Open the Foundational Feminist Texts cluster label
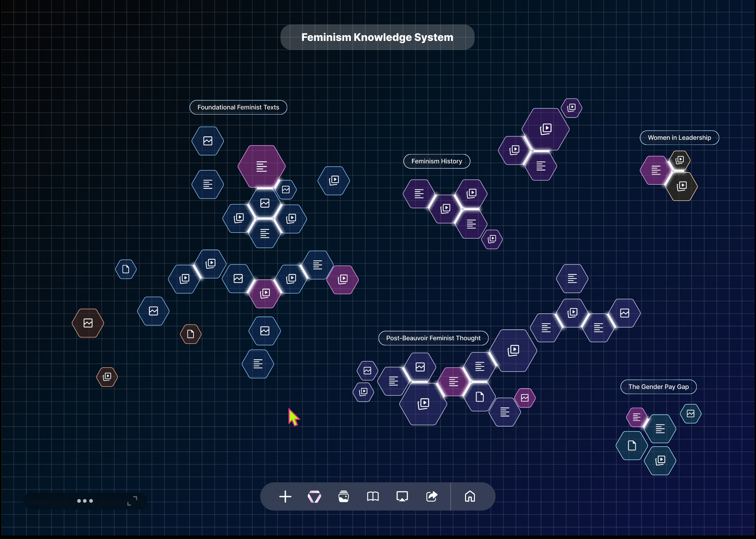This screenshot has width=756, height=539. point(238,107)
